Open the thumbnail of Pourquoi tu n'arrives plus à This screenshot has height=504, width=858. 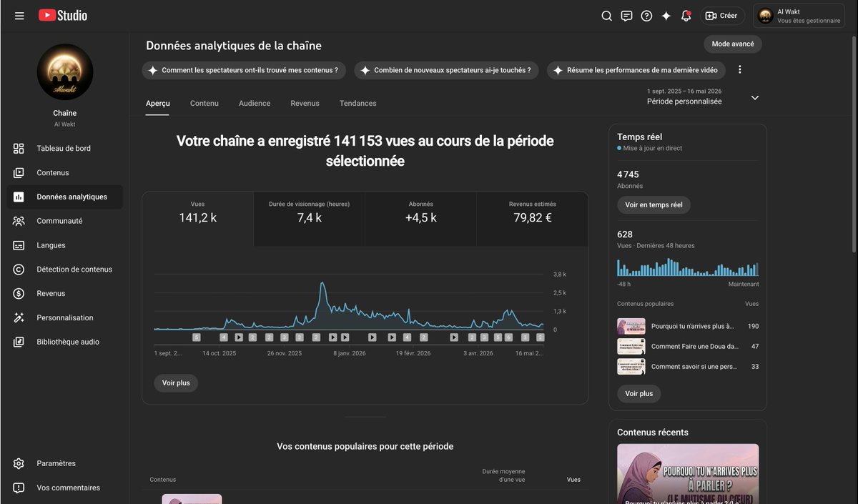click(631, 327)
